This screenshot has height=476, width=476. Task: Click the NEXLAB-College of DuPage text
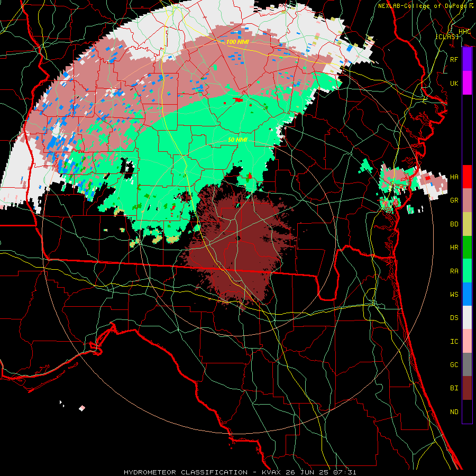coord(422,6)
